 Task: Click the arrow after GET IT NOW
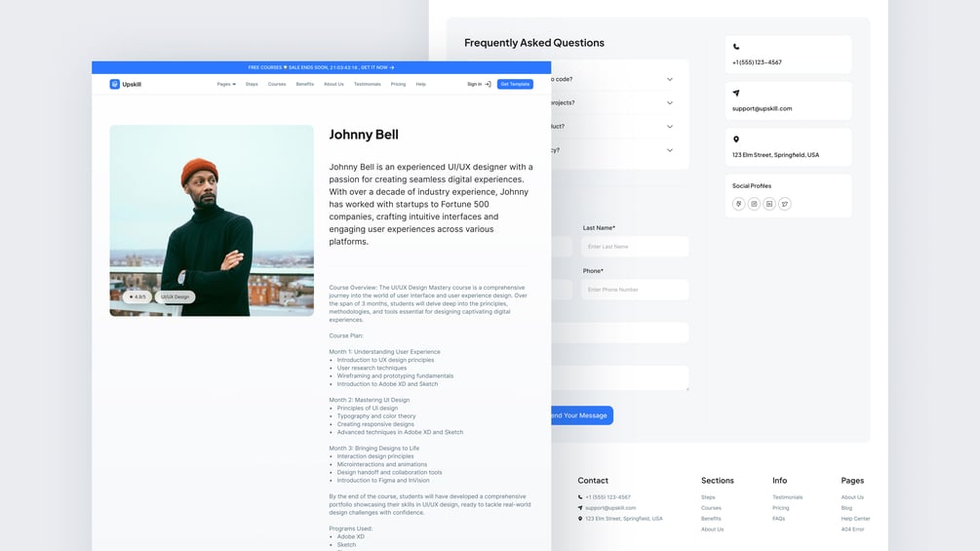[392, 67]
